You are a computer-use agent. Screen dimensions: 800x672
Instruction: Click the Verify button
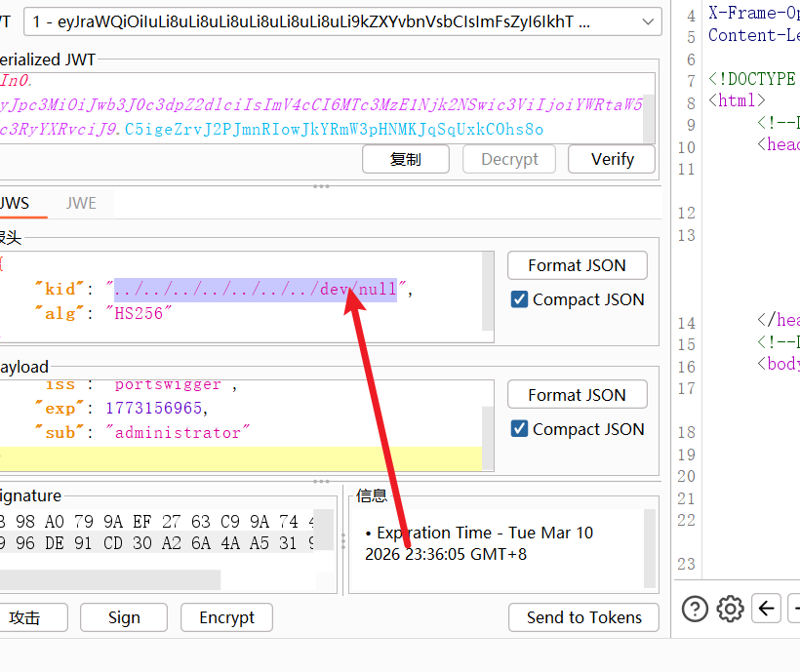pos(613,159)
